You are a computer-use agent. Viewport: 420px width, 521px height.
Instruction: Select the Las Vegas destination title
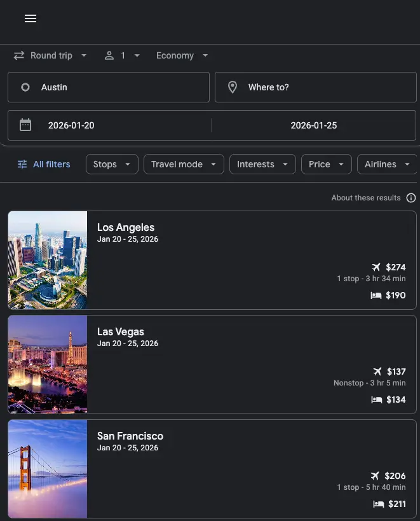click(x=121, y=331)
